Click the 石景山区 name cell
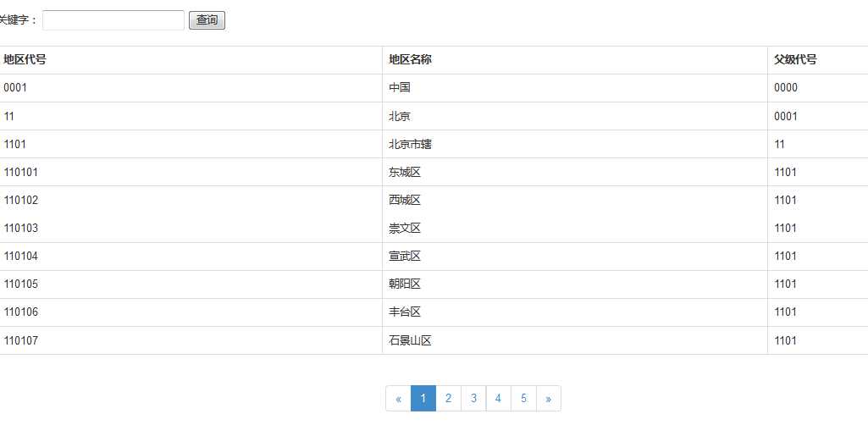This screenshot has height=425, width=868. [x=410, y=341]
